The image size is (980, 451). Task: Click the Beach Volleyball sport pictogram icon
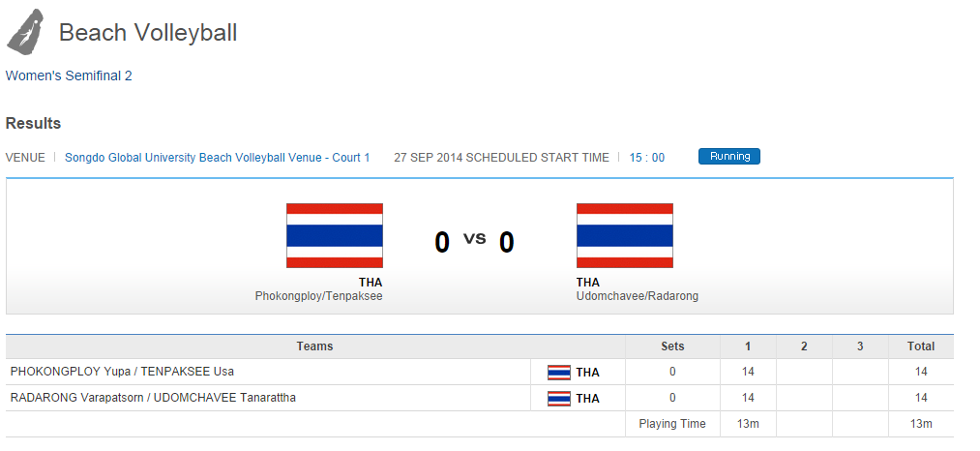coord(25,31)
